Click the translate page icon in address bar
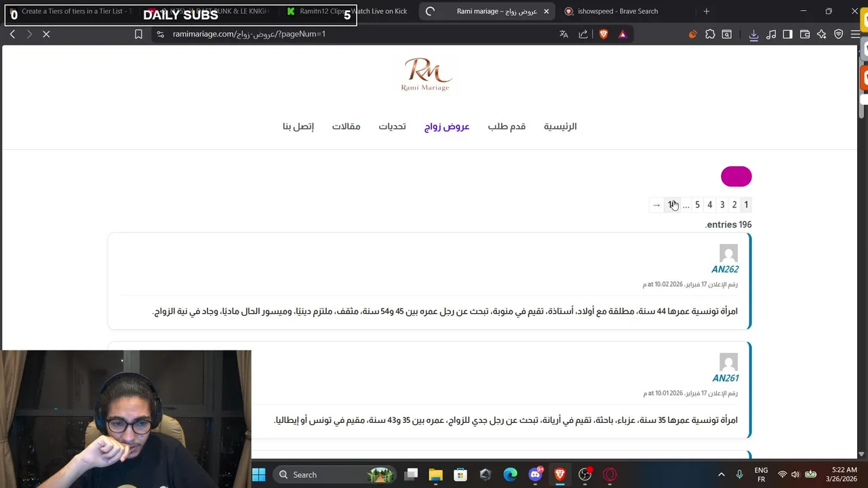The height and width of the screenshot is (488, 868). click(564, 34)
